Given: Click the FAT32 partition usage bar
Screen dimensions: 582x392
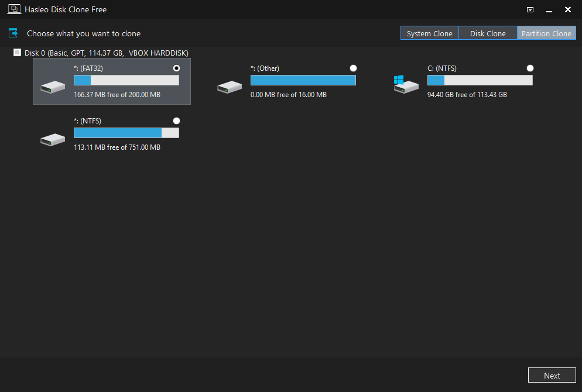Looking at the screenshot, I should pyautogui.click(x=126, y=80).
